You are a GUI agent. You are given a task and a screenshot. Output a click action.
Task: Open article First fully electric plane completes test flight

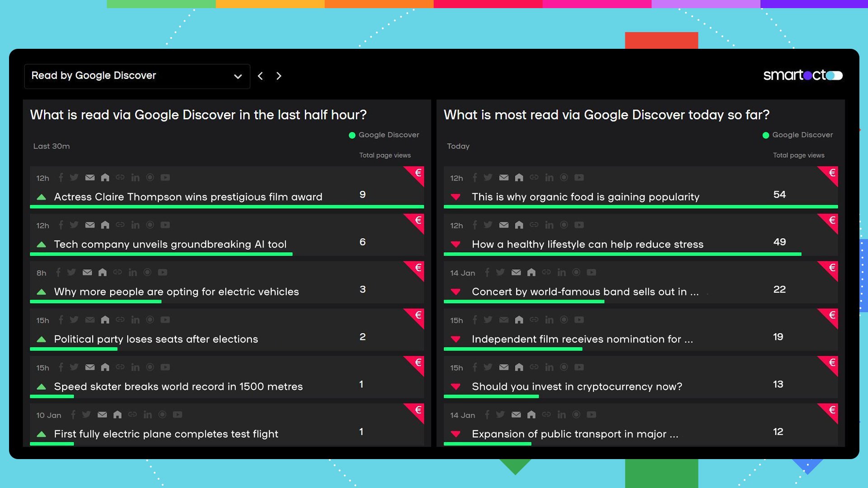166,434
